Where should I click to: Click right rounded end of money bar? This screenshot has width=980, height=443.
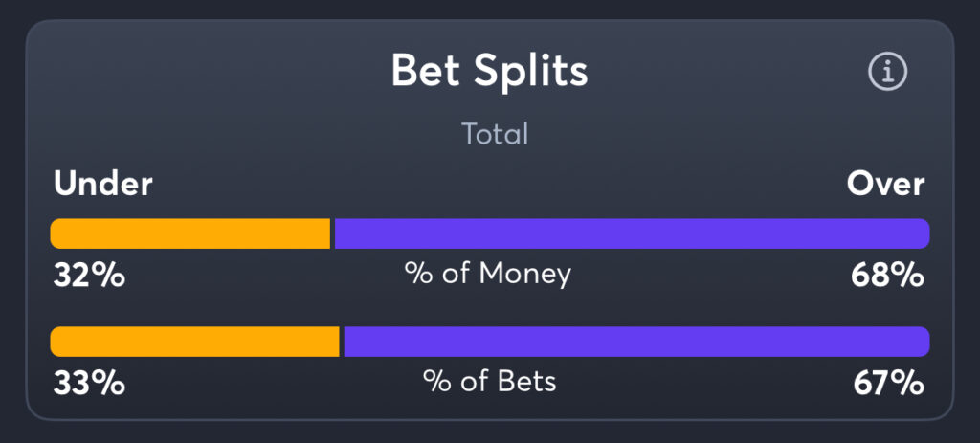pos(923,233)
